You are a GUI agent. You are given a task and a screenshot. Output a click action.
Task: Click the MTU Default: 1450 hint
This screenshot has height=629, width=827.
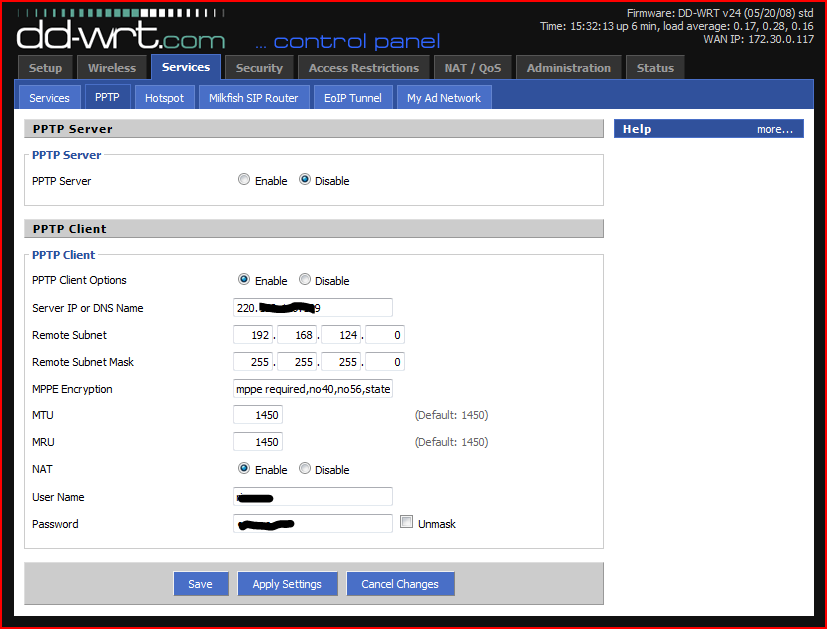(x=451, y=415)
